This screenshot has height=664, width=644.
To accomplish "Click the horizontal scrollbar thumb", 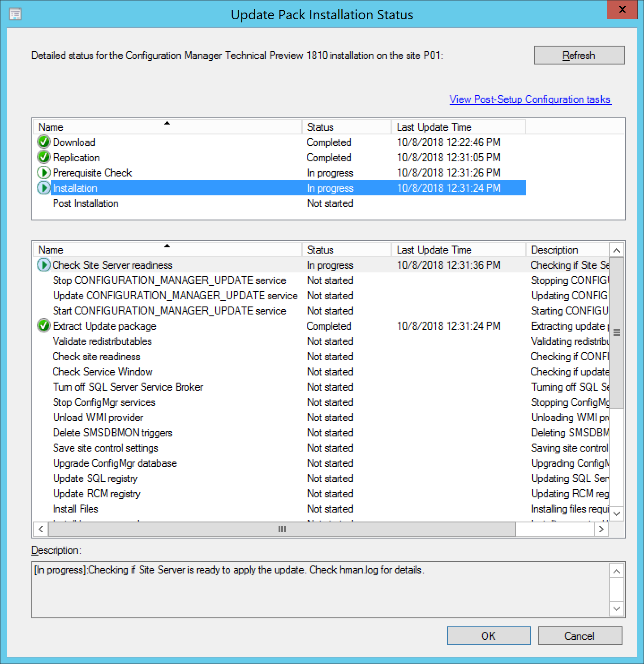I will tap(282, 529).
